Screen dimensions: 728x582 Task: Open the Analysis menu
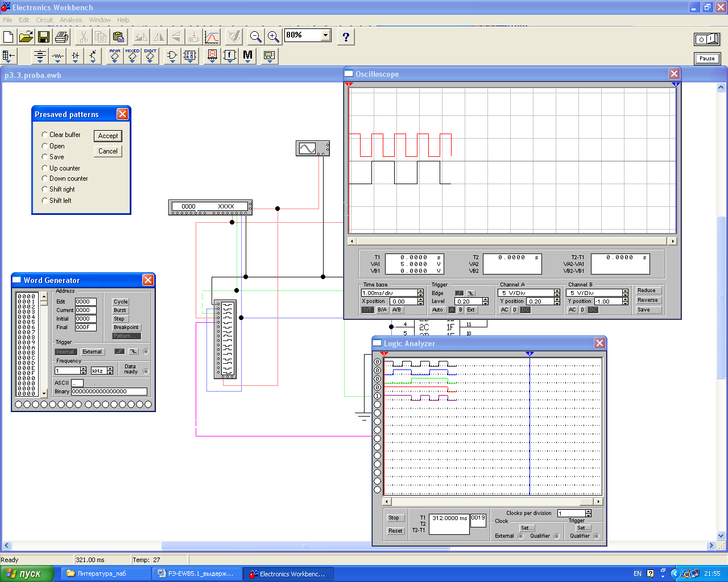[71, 20]
